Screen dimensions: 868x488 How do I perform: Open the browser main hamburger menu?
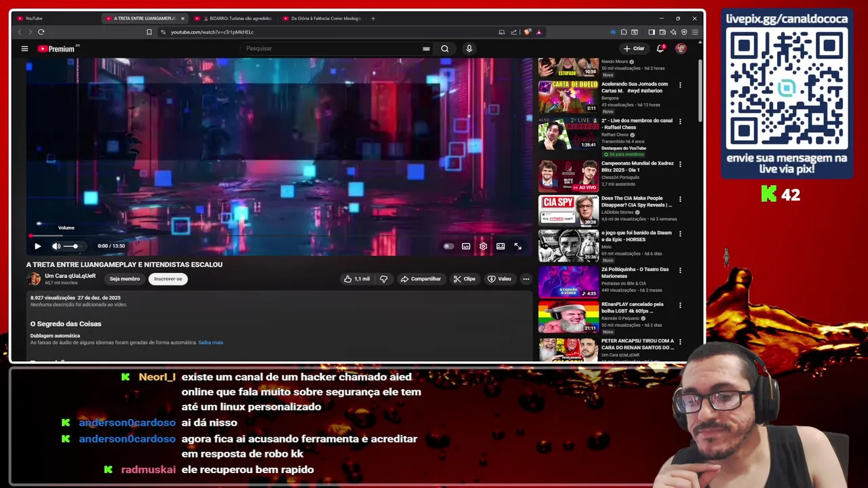(x=695, y=32)
